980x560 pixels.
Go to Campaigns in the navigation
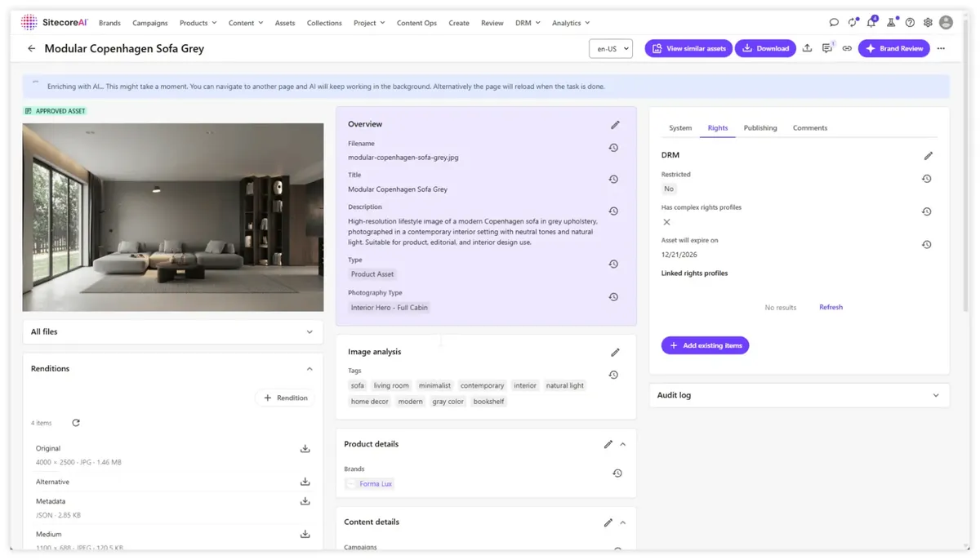150,23
